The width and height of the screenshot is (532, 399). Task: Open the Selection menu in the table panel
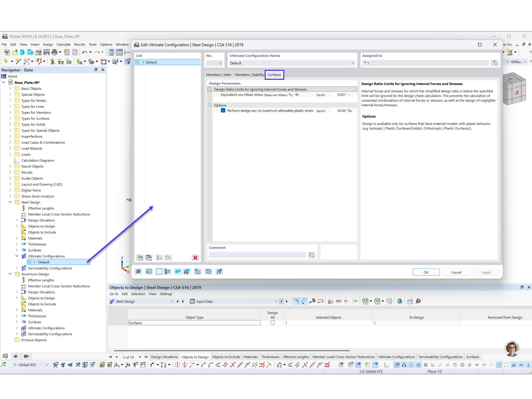[138, 294]
